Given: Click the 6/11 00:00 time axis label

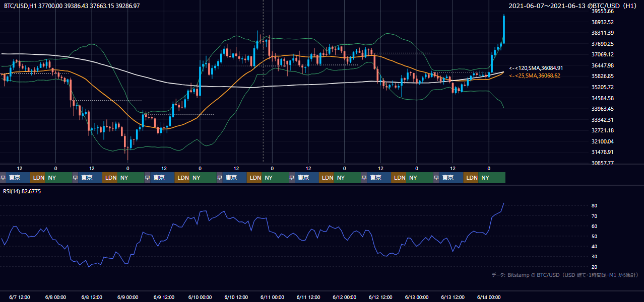Looking at the screenshot, I should (x=273, y=297).
